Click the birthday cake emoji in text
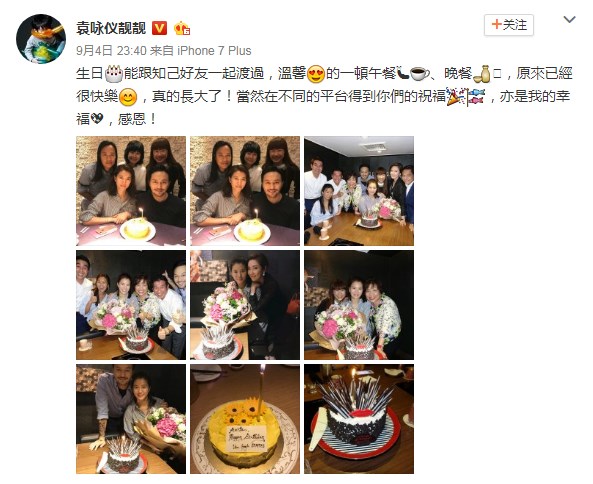593x484 pixels. point(113,74)
